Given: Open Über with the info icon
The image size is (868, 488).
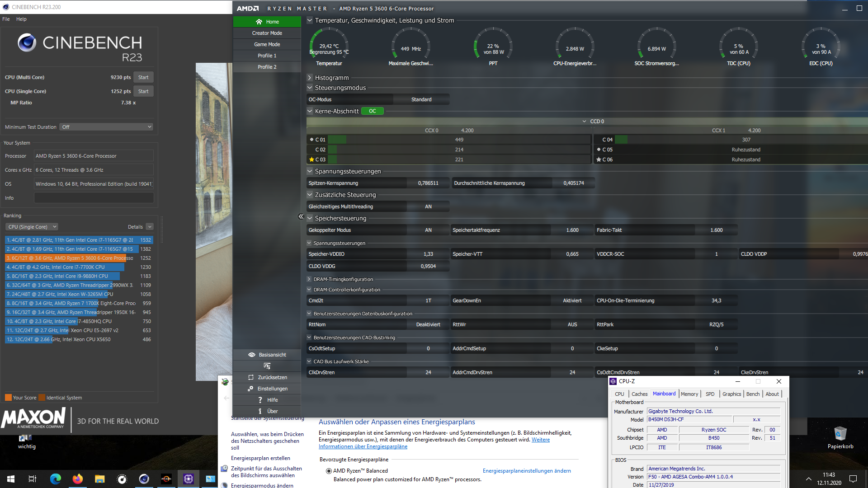Looking at the screenshot, I should tap(260, 411).
